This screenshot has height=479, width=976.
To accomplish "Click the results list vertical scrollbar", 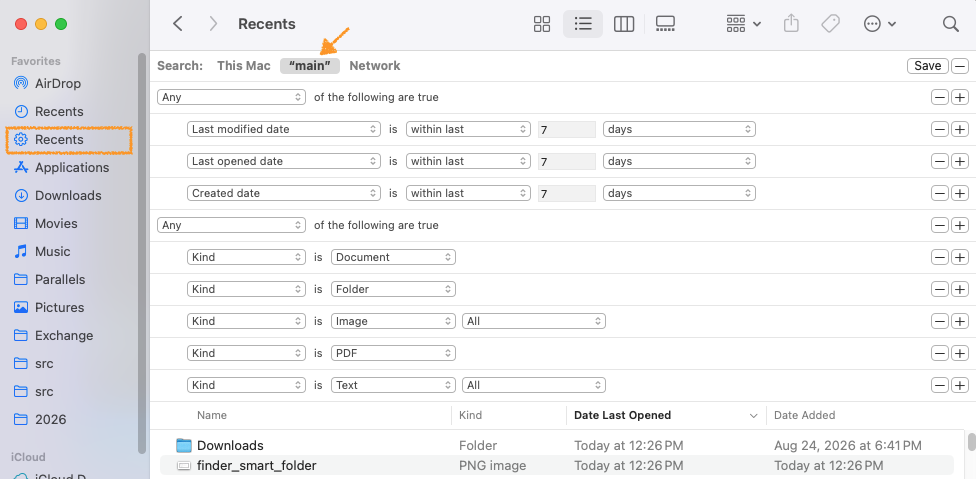I will pos(971,442).
